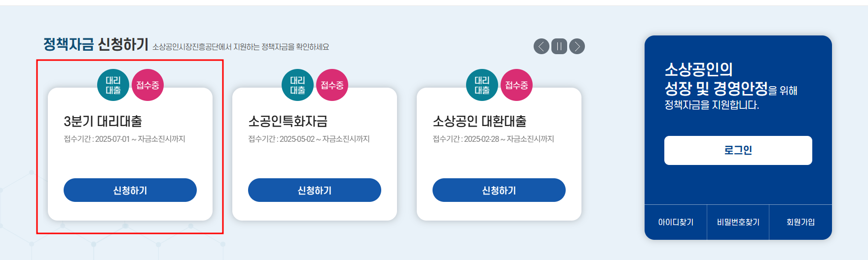868x260 pixels.
Task: Apply for 소공인특화자금 with 신청하기
Action: click(x=315, y=190)
